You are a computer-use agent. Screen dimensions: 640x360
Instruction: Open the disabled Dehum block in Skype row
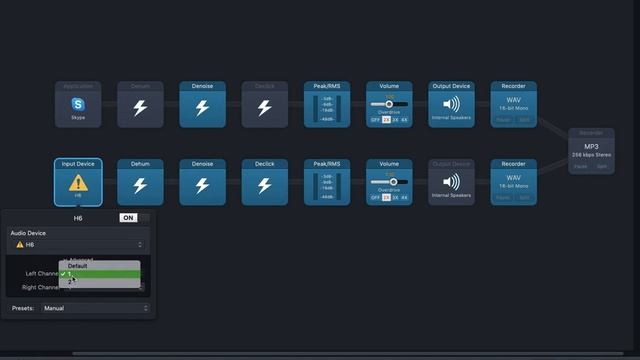coord(140,104)
